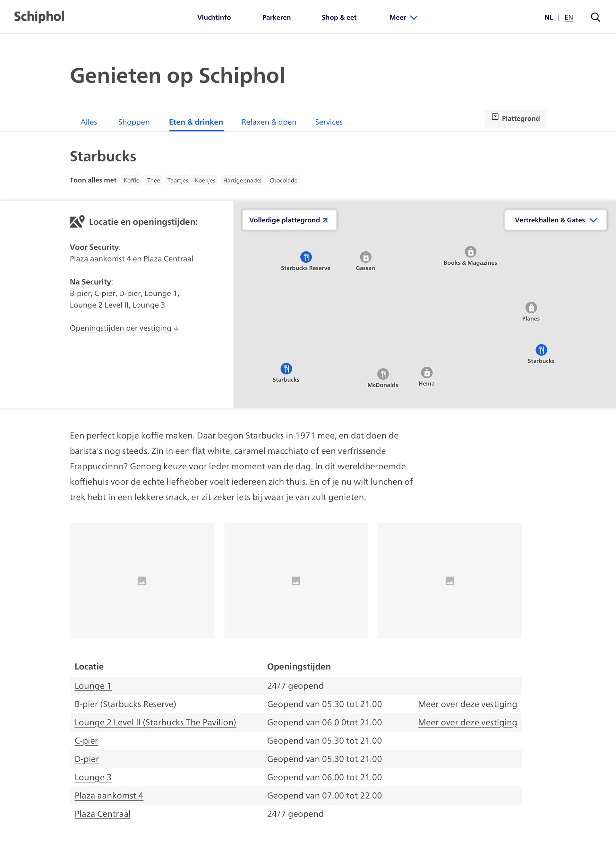Filter by the Koffie tag
616x863 pixels.
click(132, 180)
